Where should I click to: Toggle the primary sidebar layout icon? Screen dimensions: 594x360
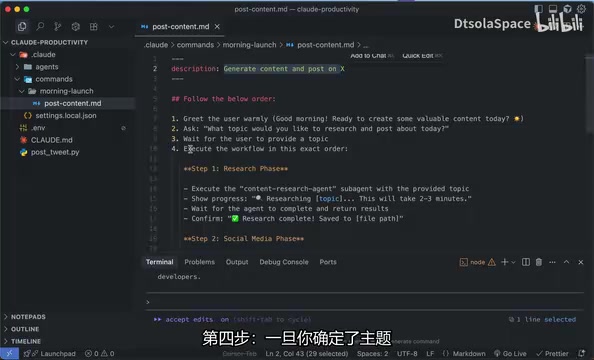click(538, 8)
